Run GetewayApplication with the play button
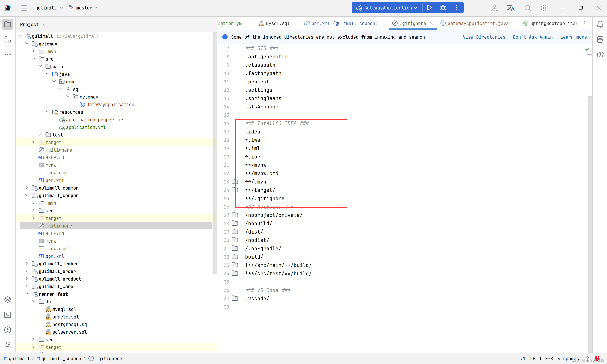The width and height of the screenshot is (607, 364). click(x=429, y=8)
